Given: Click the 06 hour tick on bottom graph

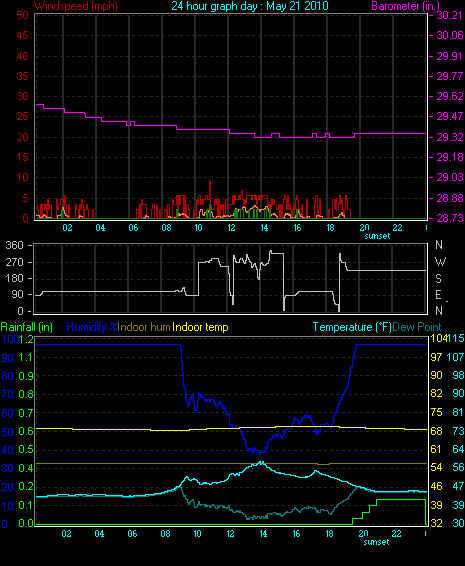Looking at the screenshot, I should coord(132,534).
